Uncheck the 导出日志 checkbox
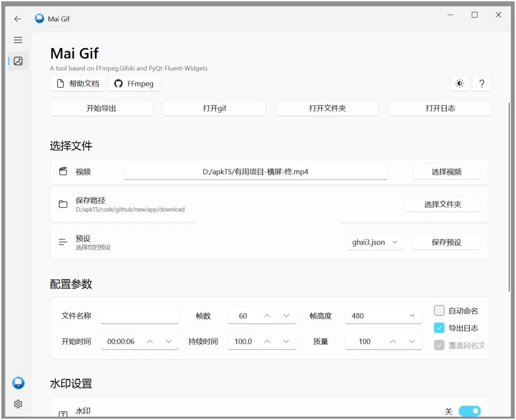 coord(439,328)
